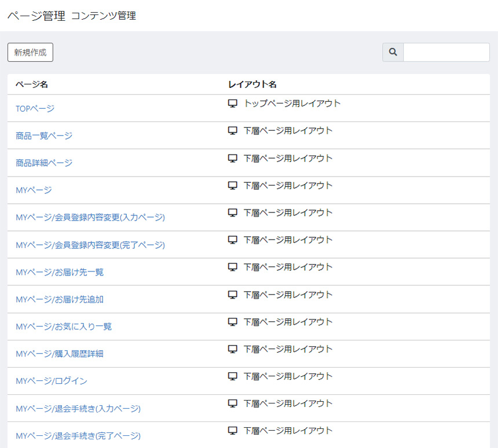This screenshot has height=448, width=498.
Task: Click monitor icon in MYページ/お届け先一覧 row
Action: (233, 267)
